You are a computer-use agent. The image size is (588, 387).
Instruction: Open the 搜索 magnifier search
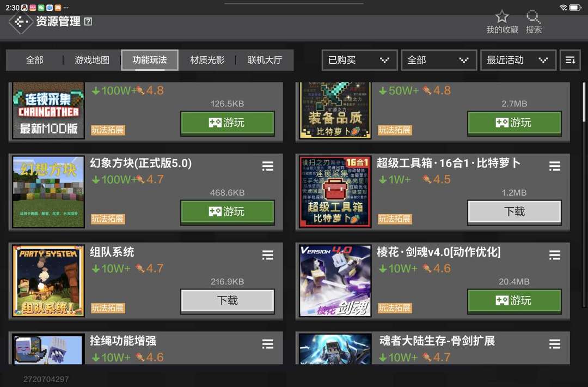533,22
